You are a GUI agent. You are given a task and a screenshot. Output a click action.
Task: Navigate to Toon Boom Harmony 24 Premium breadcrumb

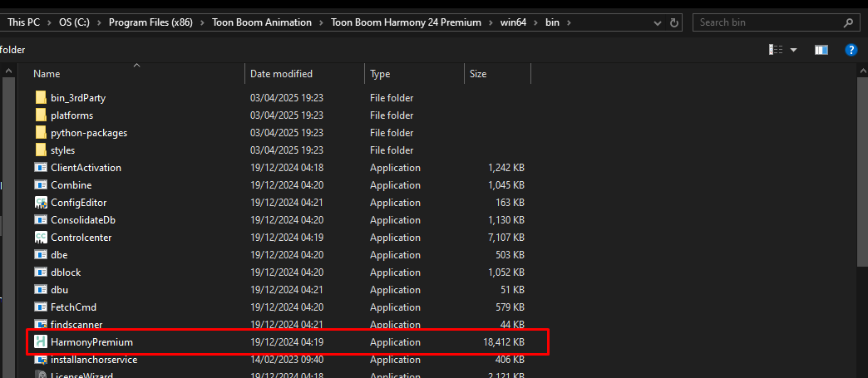(x=407, y=22)
